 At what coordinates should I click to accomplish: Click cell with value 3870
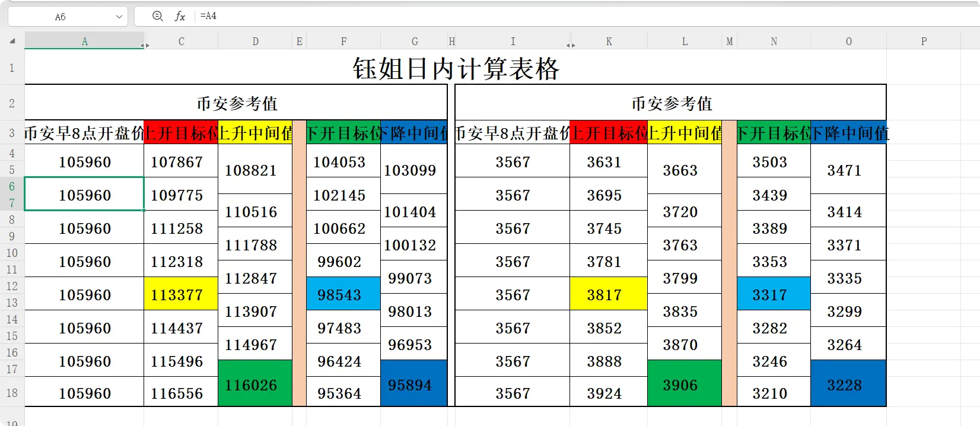[x=685, y=344]
